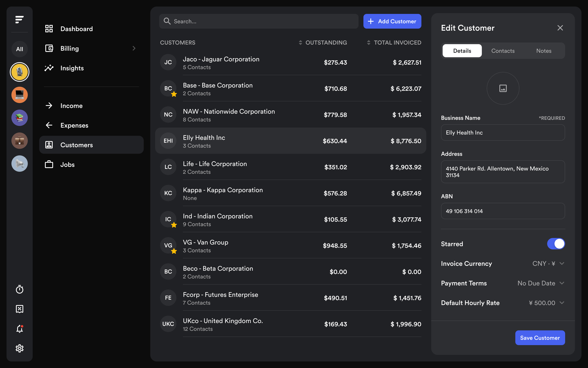Click the Customers contact card icon

click(x=49, y=145)
